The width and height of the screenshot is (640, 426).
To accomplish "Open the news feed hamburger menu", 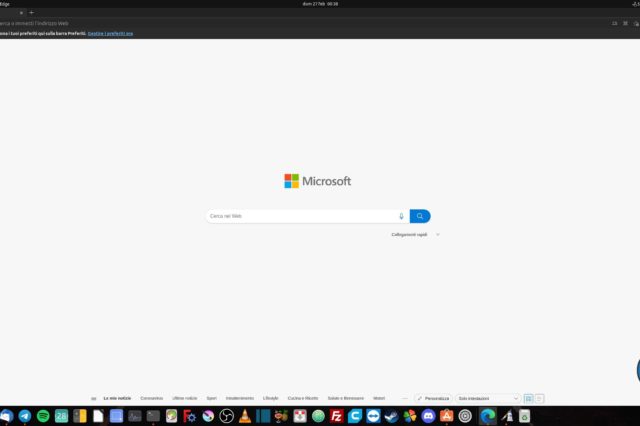I will [x=93, y=398].
